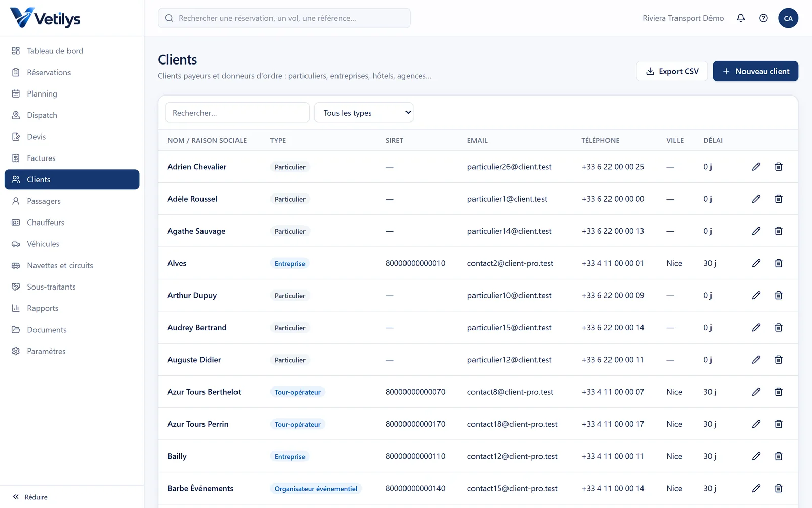This screenshot has height=508, width=812.
Task: Edit Audrey Bertrand client entry
Action: pos(756,328)
